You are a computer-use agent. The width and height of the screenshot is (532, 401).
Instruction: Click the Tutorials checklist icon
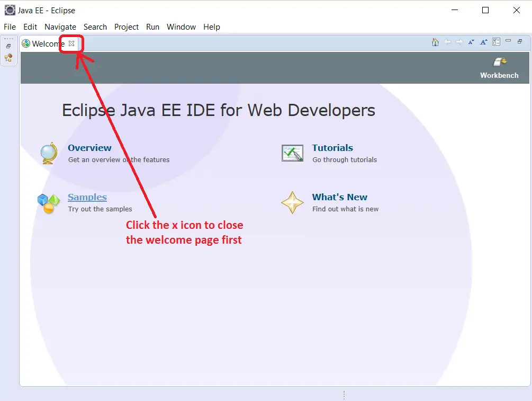[x=292, y=153]
